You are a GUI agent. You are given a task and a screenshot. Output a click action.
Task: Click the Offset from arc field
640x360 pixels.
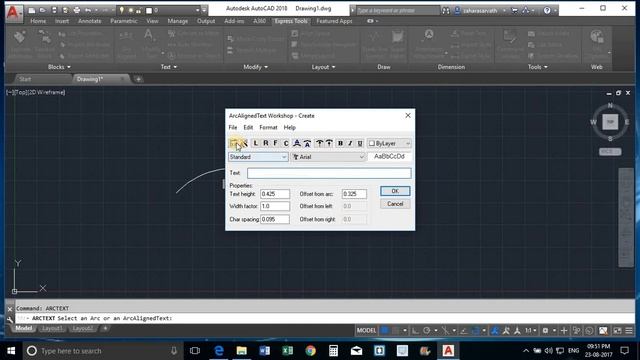354,194
